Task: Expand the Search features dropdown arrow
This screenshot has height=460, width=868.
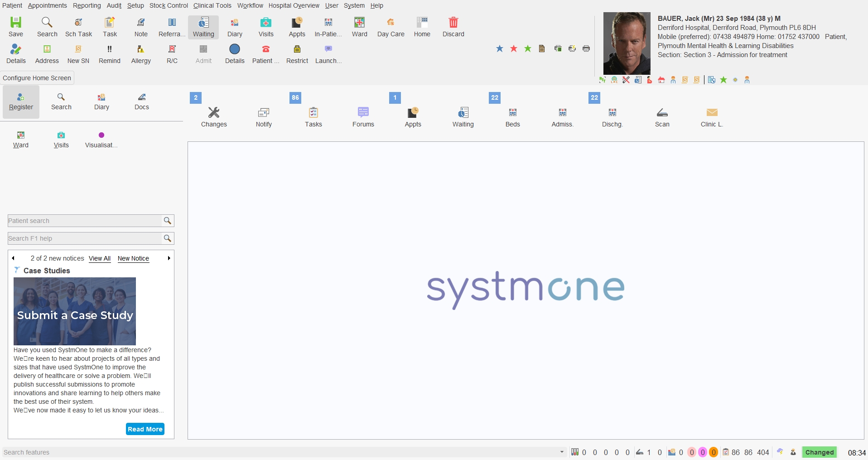Action: (x=562, y=452)
